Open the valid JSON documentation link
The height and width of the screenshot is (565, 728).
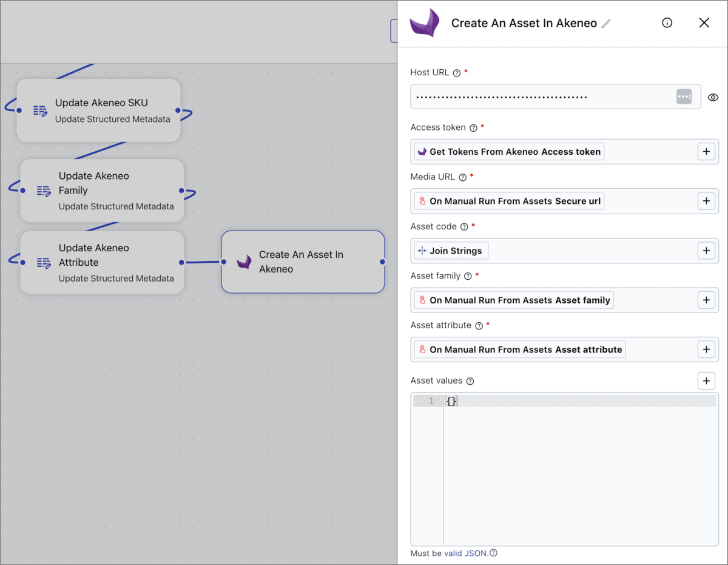pyautogui.click(x=463, y=553)
